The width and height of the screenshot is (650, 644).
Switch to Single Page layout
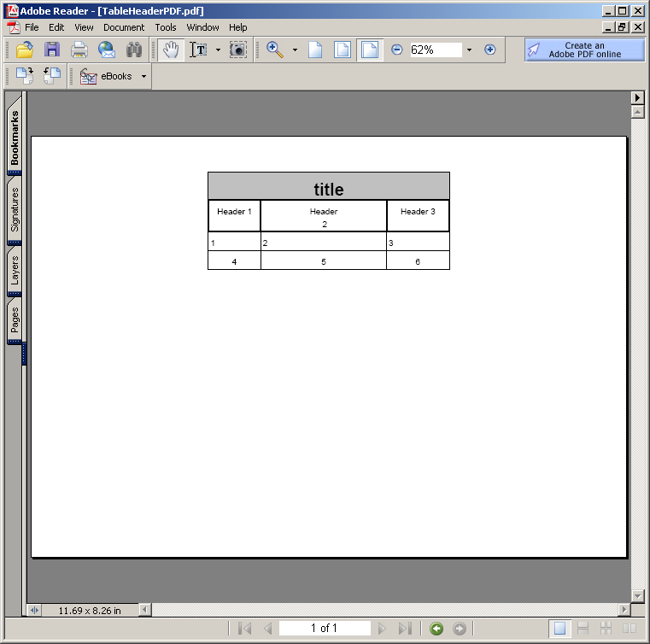point(559,629)
